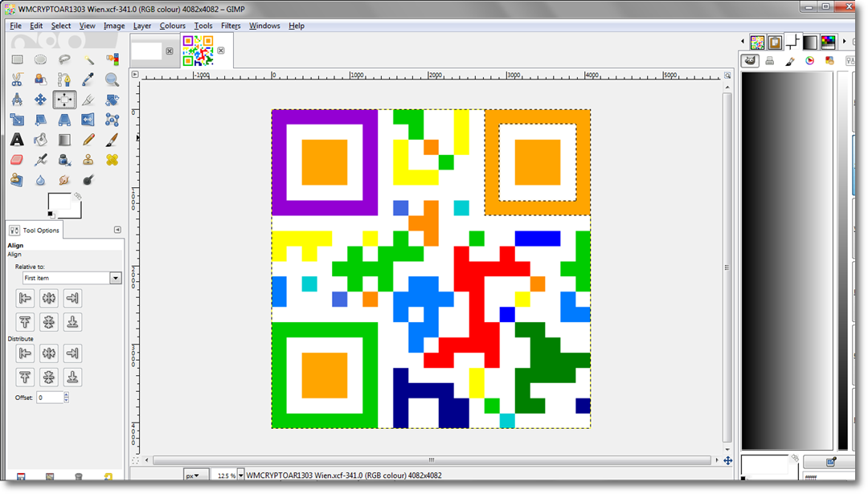Select the Dodge/Burn tool
This screenshot has width=868, height=494.
tap(88, 180)
